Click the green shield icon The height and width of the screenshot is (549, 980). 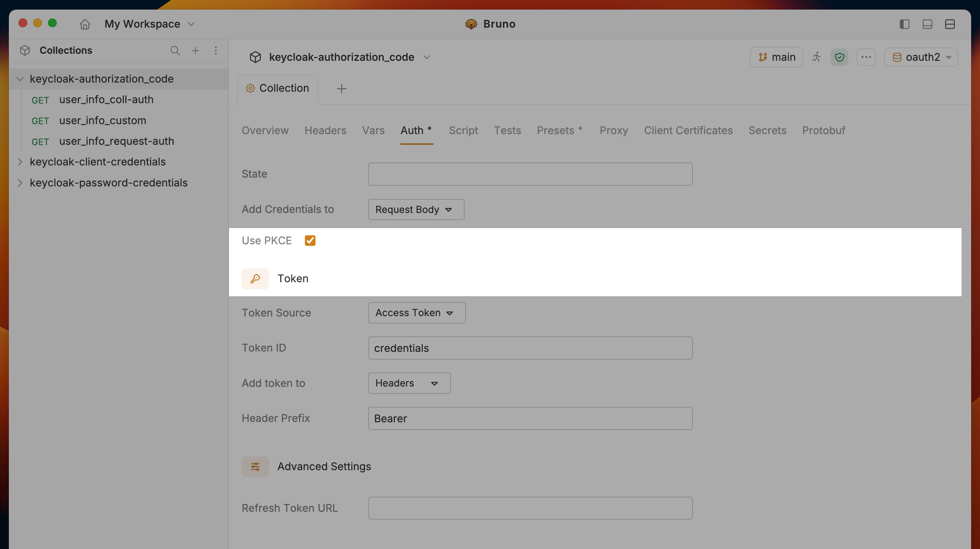(x=840, y=57)
